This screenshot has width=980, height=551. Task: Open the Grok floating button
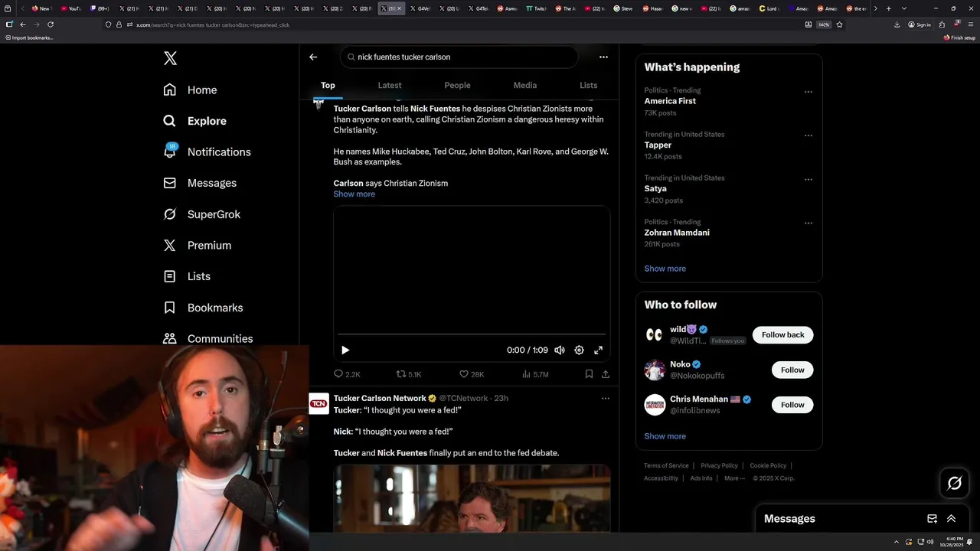(954, 483)
